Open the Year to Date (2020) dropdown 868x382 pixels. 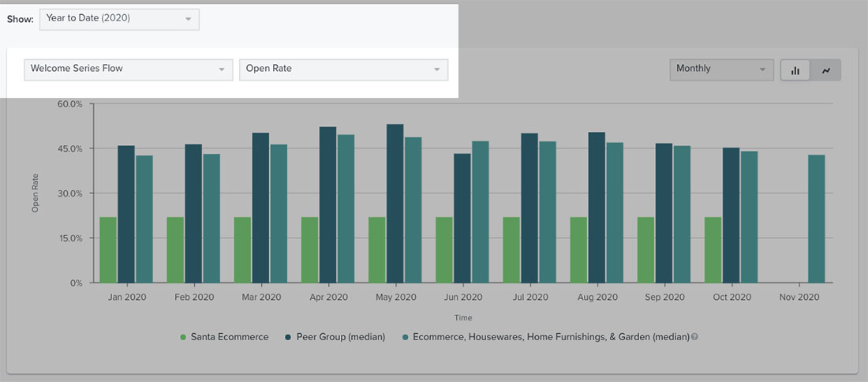click(x=119, y=19)
